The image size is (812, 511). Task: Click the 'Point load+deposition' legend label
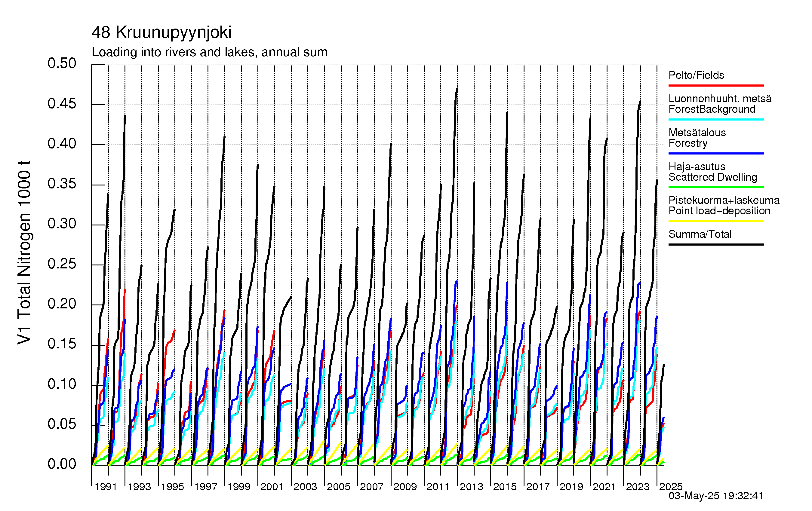point(720,211)
